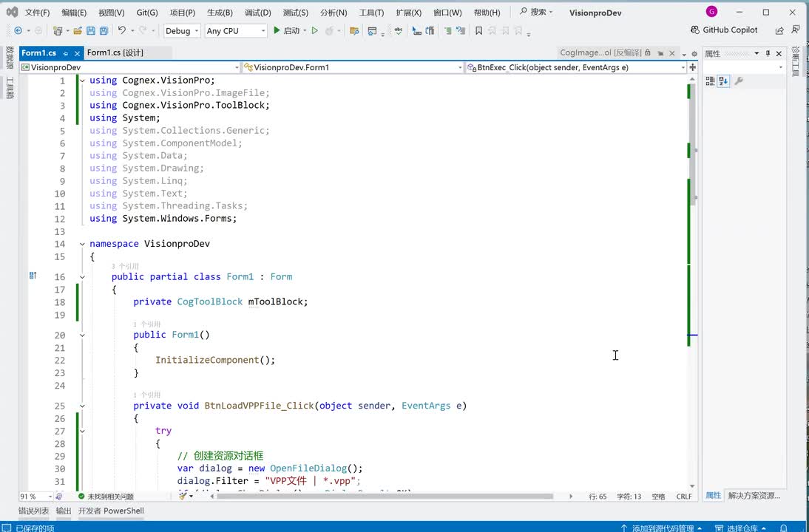Viewport: 809px width, 532px height.
Task: Open the Any CPU platform dropdown
Action: click(236, 31)
